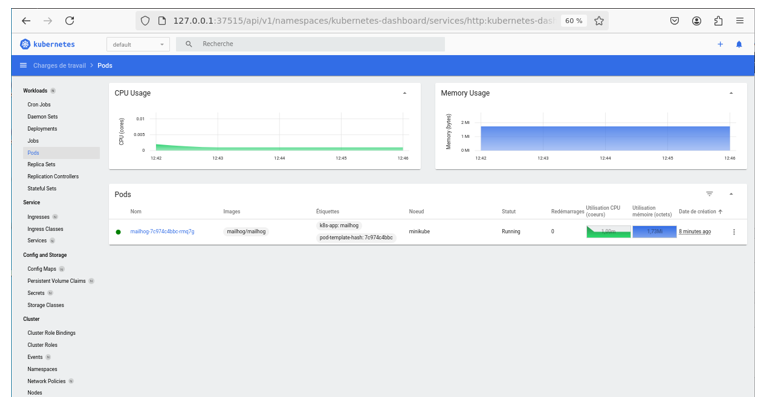Click the blue memory usage bar for mailhog
The width and height of the screenshot is (782, 410).
[x=654, y=232]
